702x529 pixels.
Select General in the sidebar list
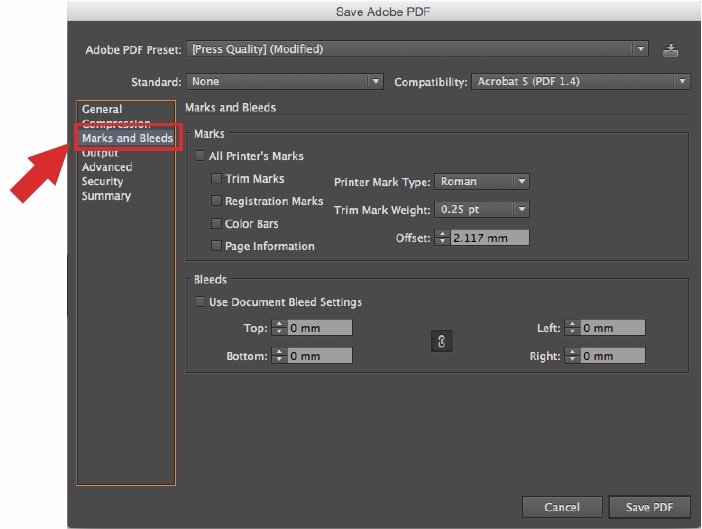[102, 109]
